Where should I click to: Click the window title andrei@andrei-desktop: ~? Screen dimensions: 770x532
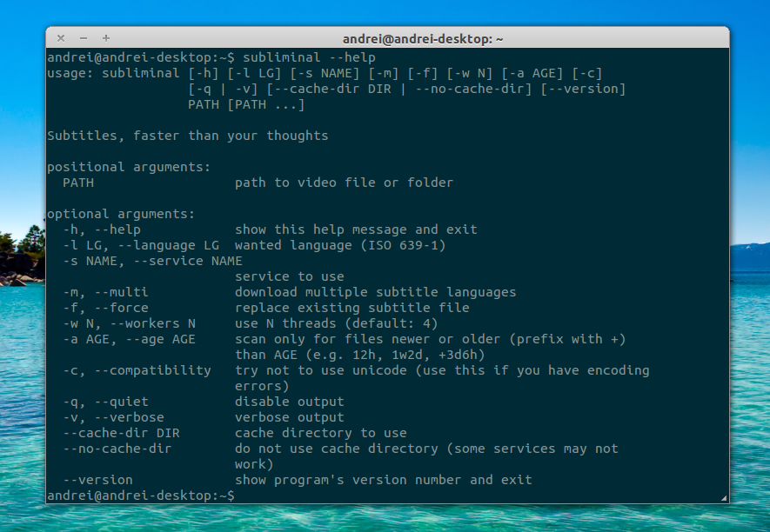(x=423, y=39)
